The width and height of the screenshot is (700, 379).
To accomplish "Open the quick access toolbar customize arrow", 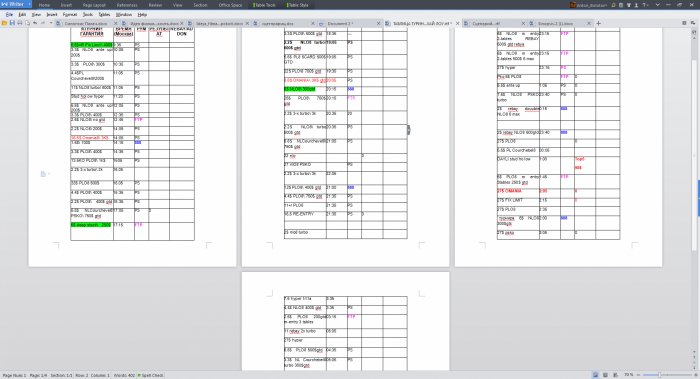I will [x=51, y=23].
